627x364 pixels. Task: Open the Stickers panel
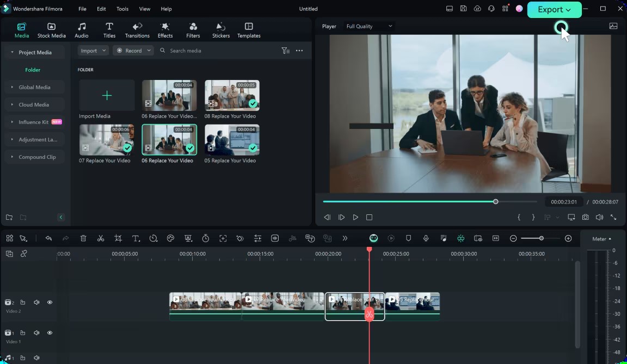(221, 30)
